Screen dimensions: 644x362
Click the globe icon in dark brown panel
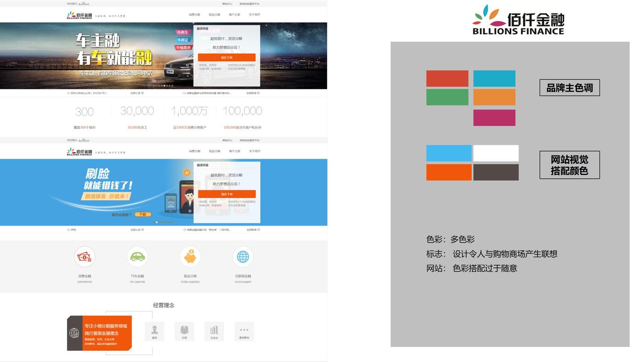click(x=74, y=333)
